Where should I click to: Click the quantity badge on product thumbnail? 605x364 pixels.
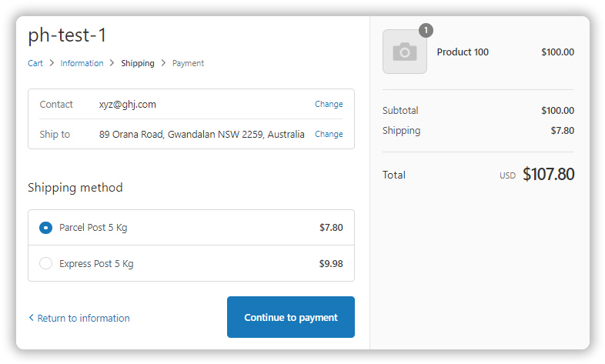click(x=426, y=30)
